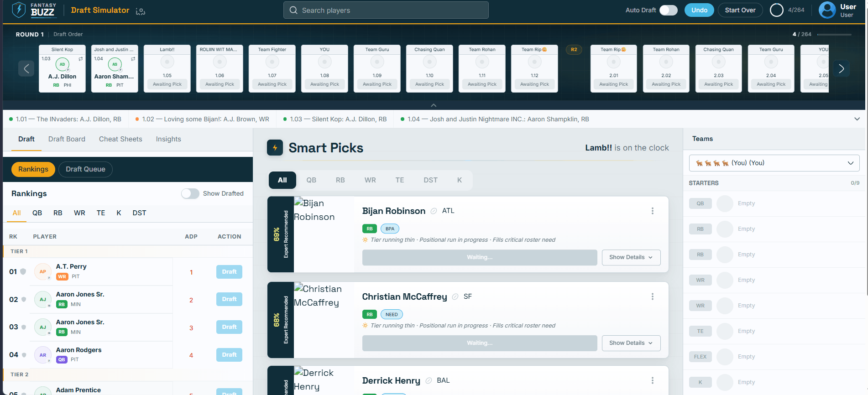Click Lamb!! pick 1.05 awaiting card
The image size is (868, 395).
click(x=167, y=68)
